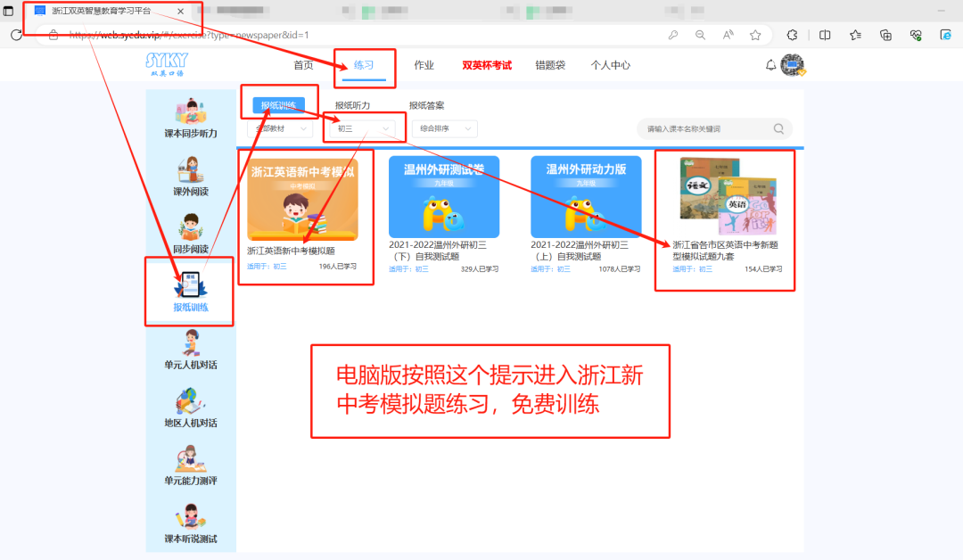
Task: Click 温州外研动力版 blue cover thumbnail
Action: coord(586,196)
